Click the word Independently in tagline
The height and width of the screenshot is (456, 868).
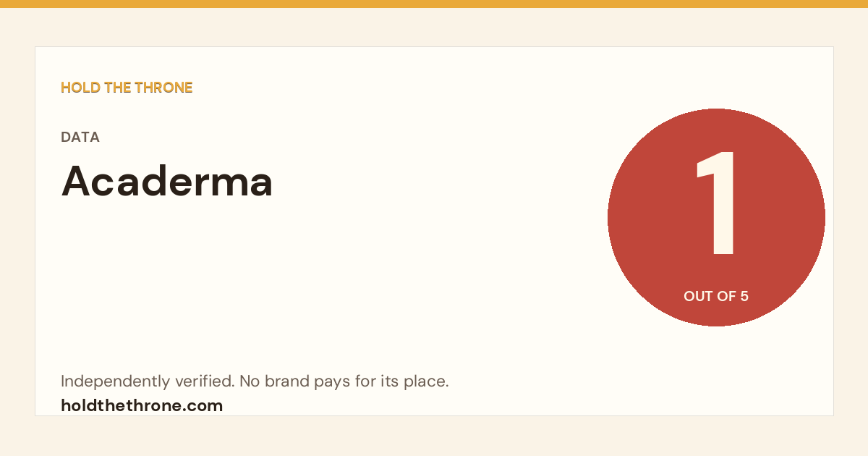click(x=124, y=381)
